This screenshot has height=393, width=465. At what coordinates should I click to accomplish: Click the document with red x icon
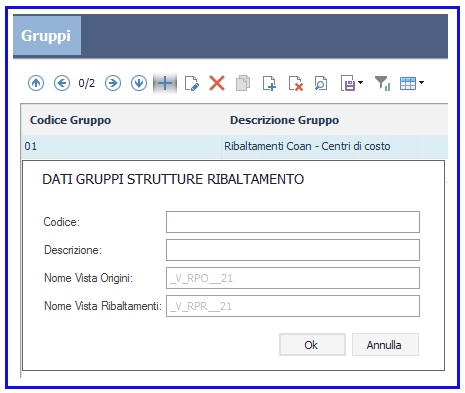296,83
